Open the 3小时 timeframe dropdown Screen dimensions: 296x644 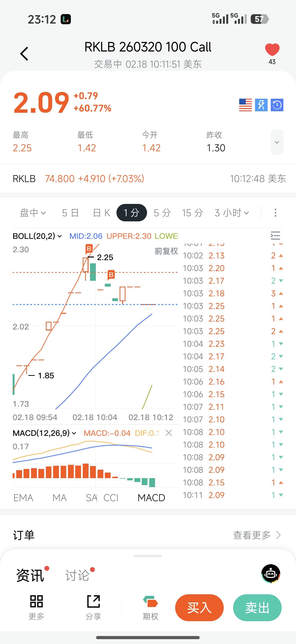(232, 213)
